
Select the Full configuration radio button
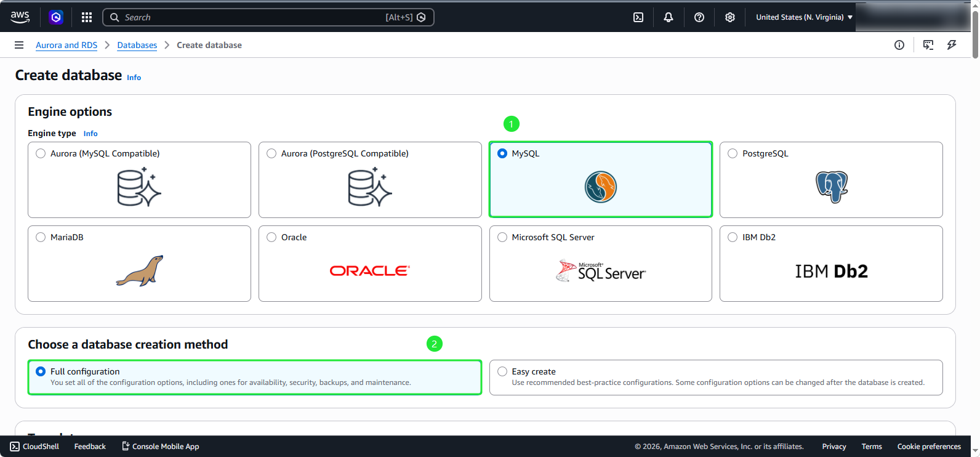41,371
